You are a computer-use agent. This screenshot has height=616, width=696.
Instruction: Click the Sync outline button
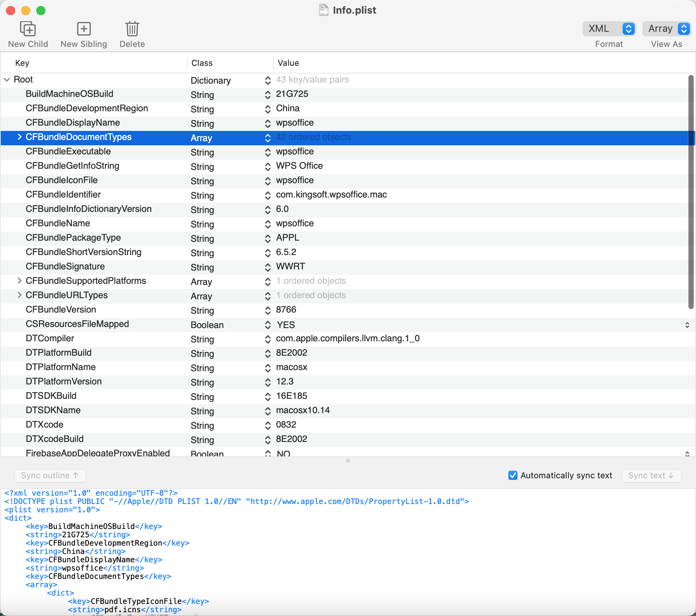pyautogui.click(x=50, y=476)
